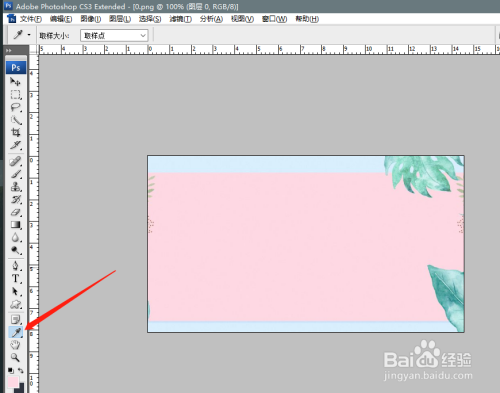
Task: Select the Horizontal Type tool
Action: coord(15,278)
